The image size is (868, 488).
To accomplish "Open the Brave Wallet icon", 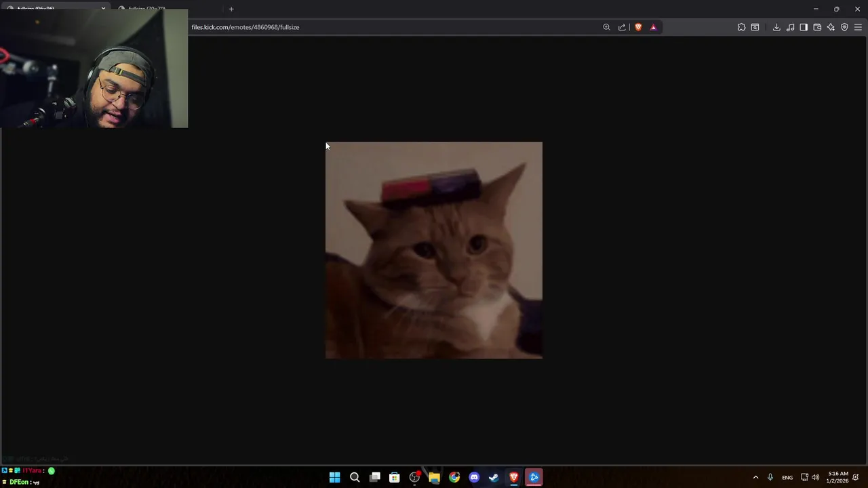I will point(817,27).
